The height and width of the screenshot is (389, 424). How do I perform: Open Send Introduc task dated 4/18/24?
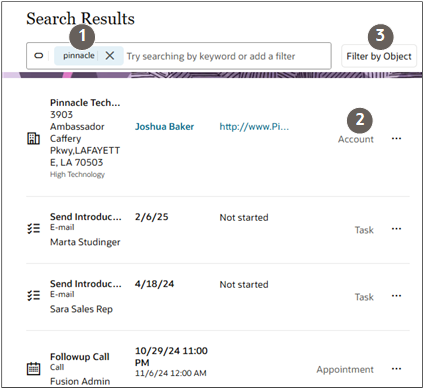coord(86,284)
